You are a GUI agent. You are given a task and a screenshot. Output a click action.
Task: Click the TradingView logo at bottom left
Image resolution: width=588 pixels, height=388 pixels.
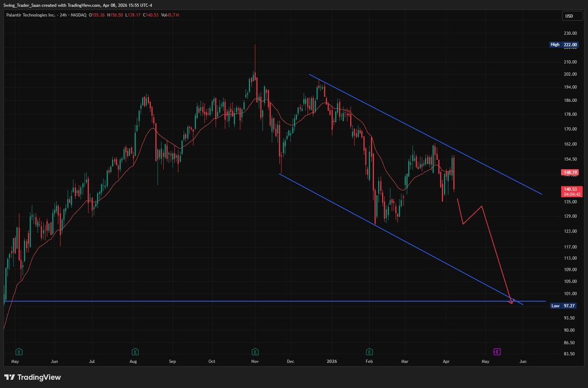[x=32, y=377]
